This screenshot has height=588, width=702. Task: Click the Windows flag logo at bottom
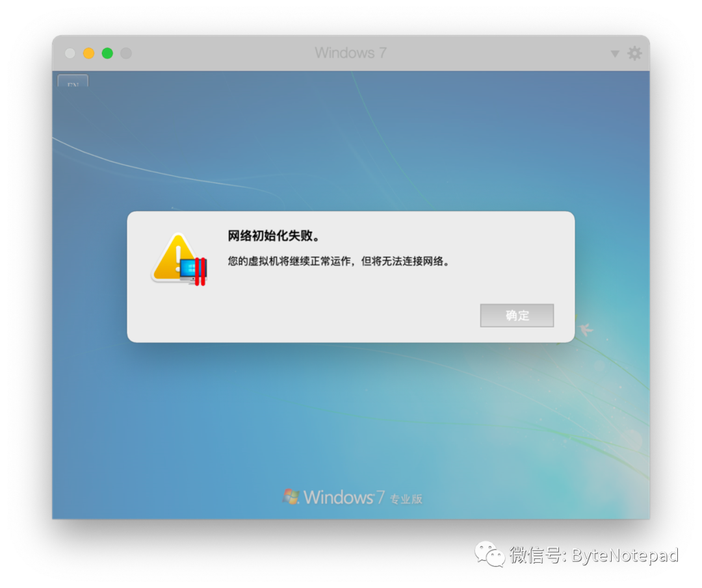coord(291,496)
